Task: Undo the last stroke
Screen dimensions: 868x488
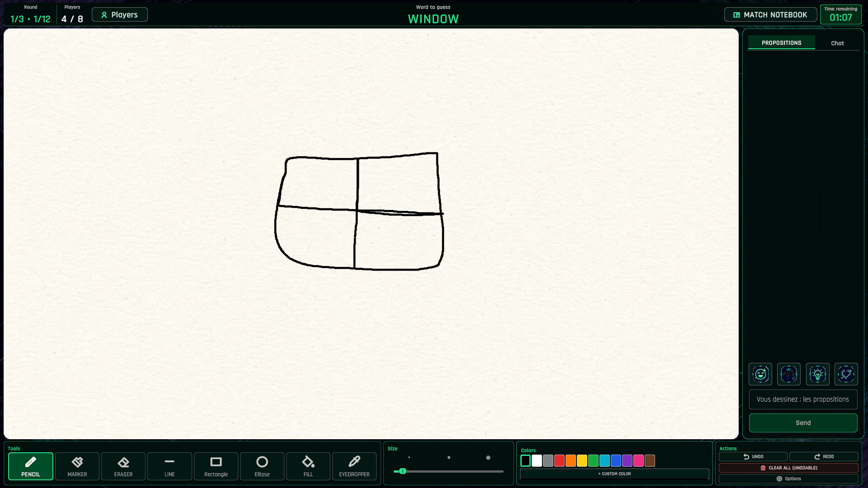Action: tap(753, 457)
